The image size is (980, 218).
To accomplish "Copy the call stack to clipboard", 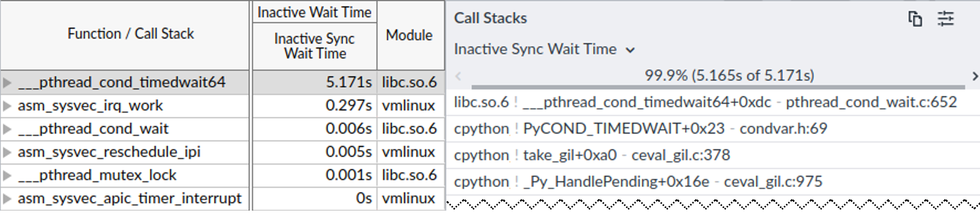I will coord(915,19).
